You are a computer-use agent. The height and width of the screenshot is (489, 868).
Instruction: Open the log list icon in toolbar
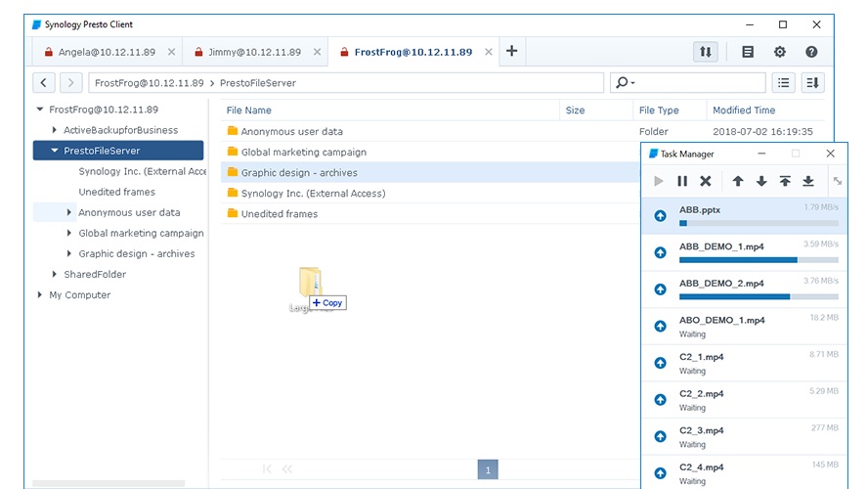pyautogui.click(x=748, y=52)
